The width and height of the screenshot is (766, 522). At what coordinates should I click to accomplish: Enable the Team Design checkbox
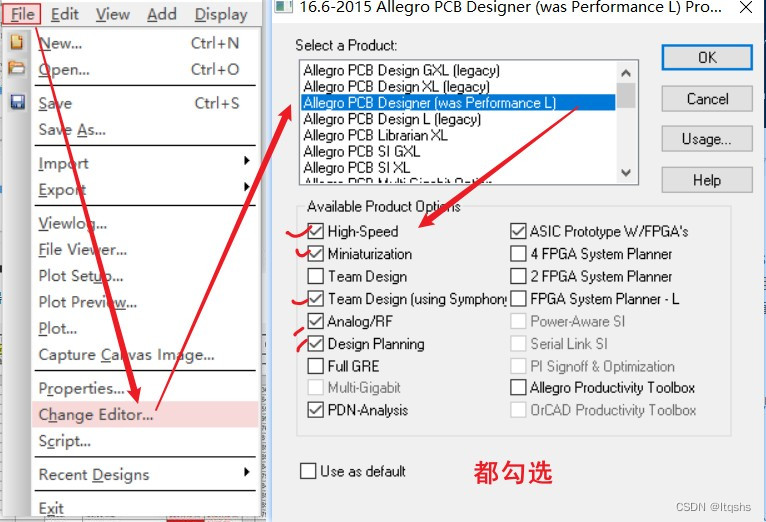316,276
